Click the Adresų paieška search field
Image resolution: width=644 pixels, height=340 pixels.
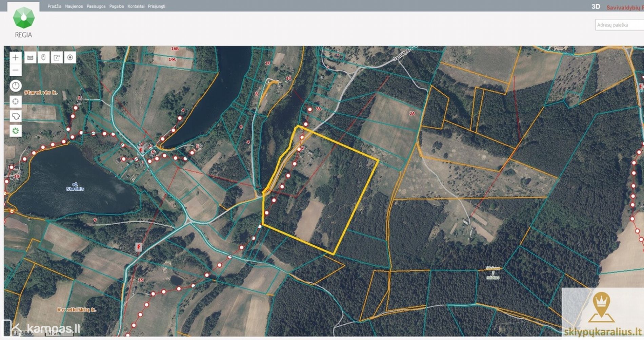pyautogui.click(x=619, y=25)
